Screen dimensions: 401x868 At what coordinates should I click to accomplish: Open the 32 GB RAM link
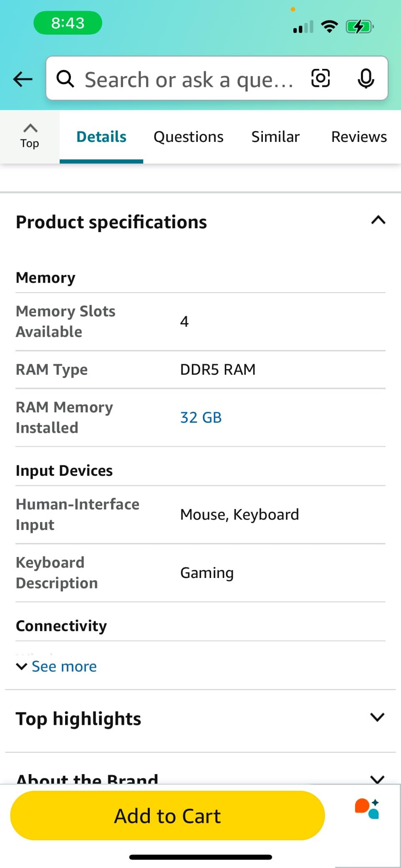pos(200,417)
